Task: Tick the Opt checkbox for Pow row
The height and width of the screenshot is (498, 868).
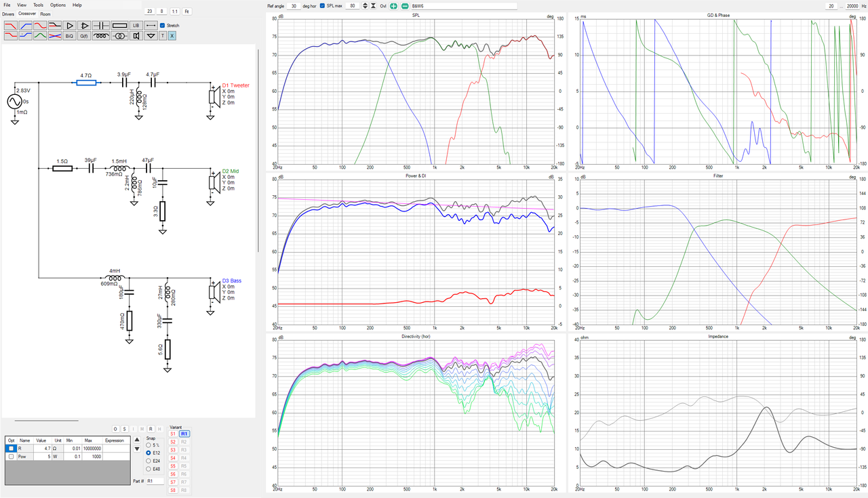Action: (x=11, y=457)
